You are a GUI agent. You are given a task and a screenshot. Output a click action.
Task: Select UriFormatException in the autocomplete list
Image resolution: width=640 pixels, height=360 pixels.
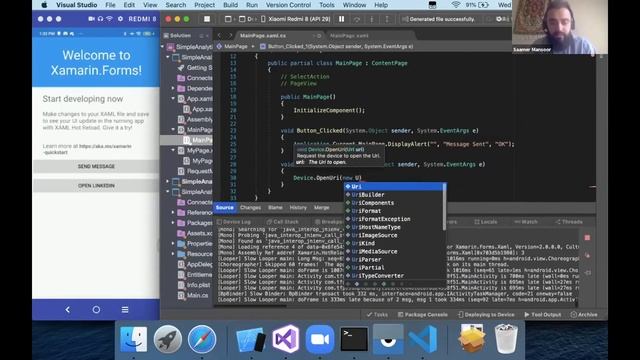394,219
